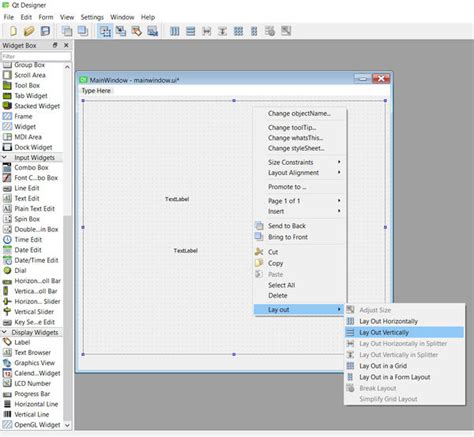Open the Size Constraints submenu
The image size is (474, 437).
click(299, 162)
